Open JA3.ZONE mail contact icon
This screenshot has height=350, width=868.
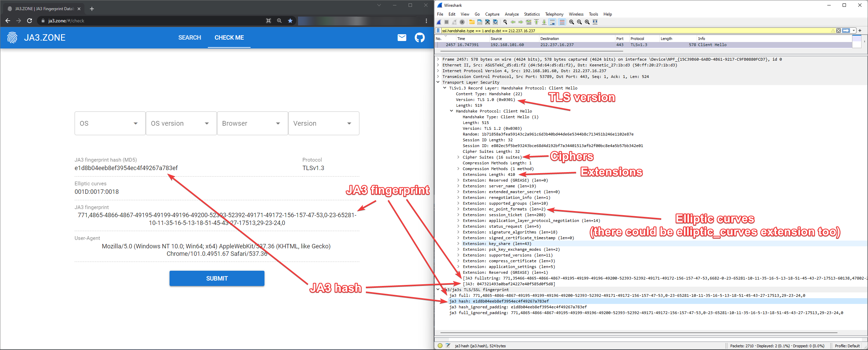coord(402,38)
